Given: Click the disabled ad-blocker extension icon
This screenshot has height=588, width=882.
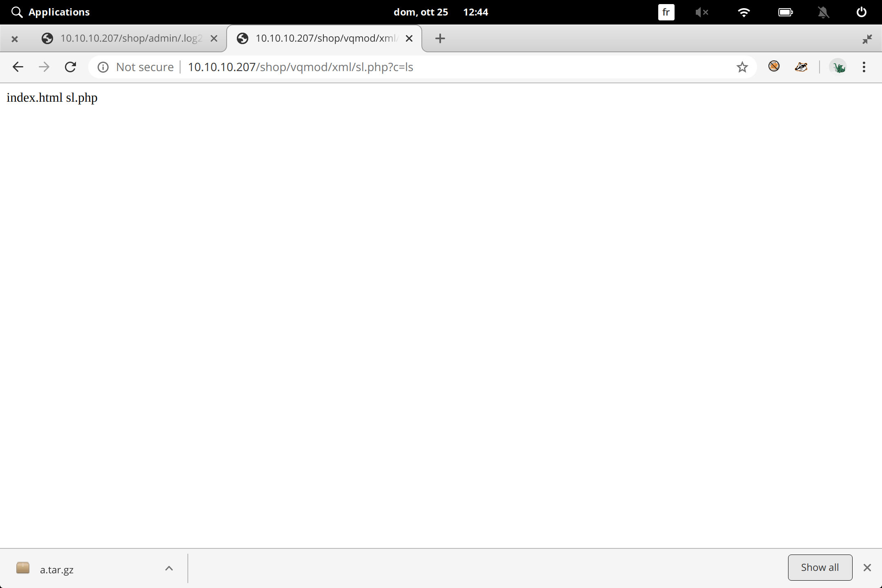Looking at the screenshot, I should [774, 67].
